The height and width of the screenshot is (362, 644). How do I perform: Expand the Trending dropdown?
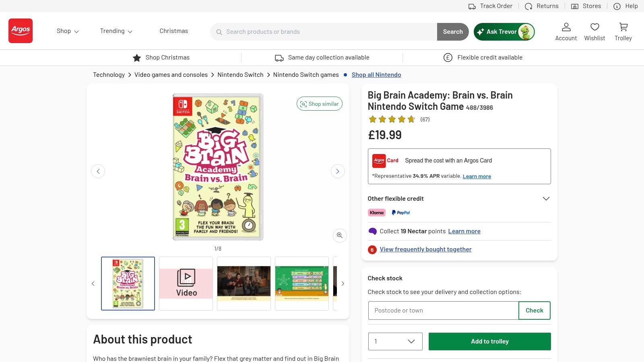tap(116, 31)
